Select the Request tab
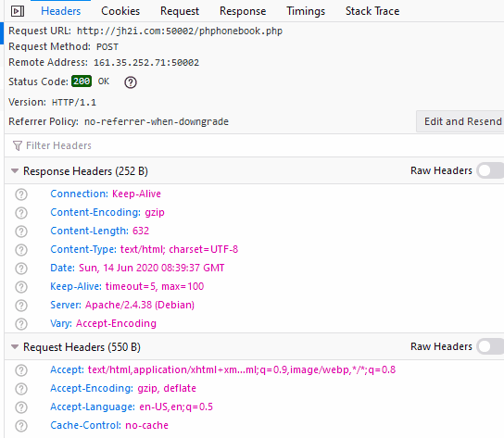This screenshot has width=504, height=438. click(180, 11)
